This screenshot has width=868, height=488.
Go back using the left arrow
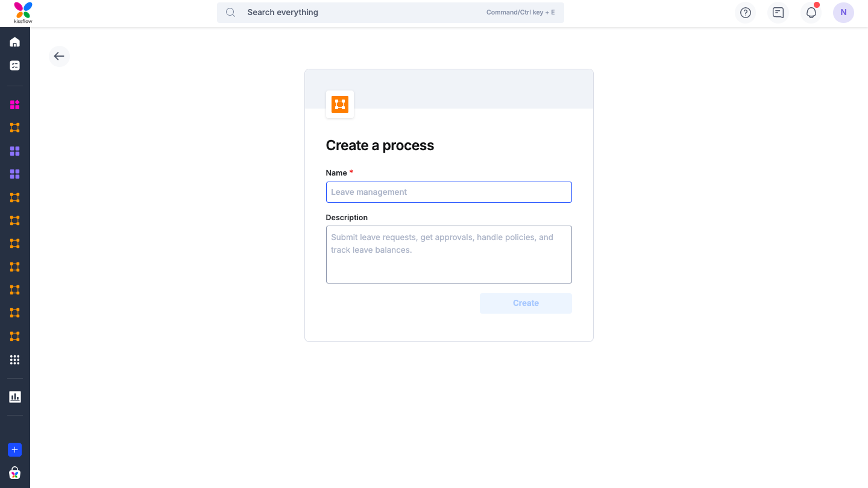click(x=59, y=56)
